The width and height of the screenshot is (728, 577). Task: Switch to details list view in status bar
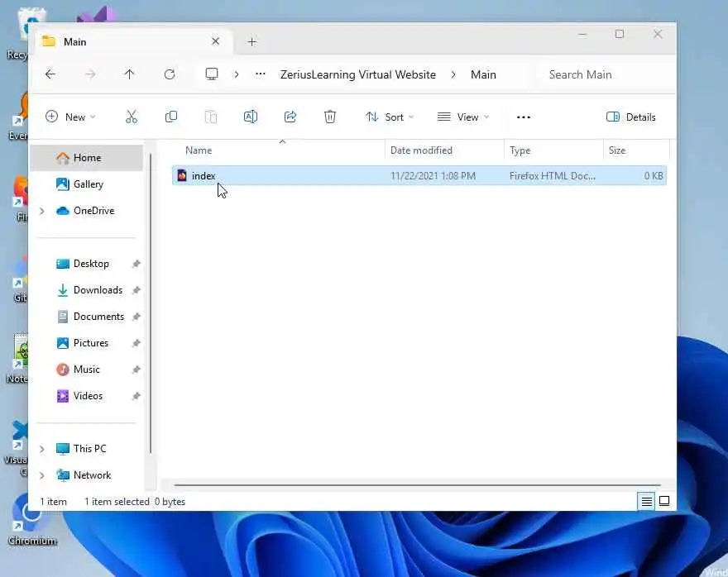[x=646, y=502]
